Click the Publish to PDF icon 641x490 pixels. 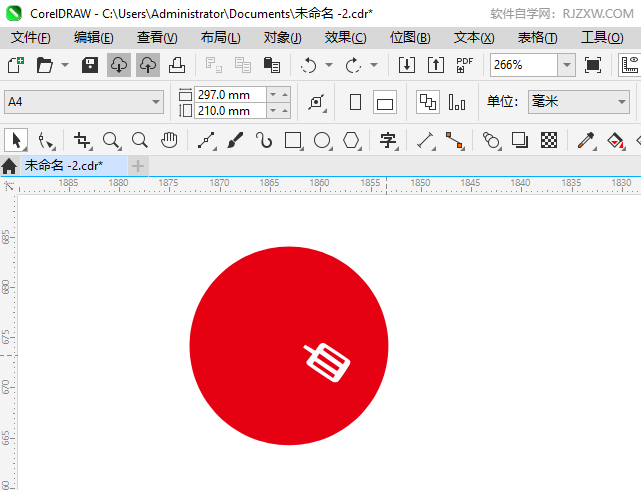coord(464,65)
